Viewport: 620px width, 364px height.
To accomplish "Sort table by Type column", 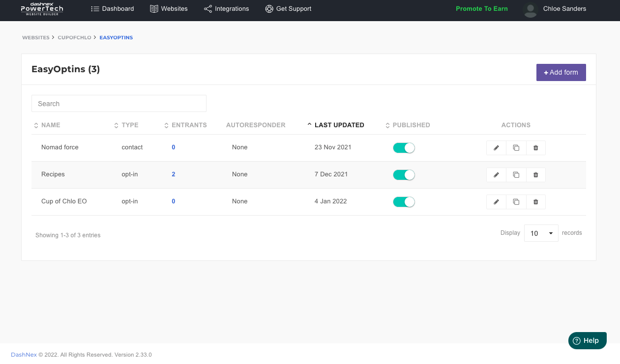I will click(x=126, y=125).
